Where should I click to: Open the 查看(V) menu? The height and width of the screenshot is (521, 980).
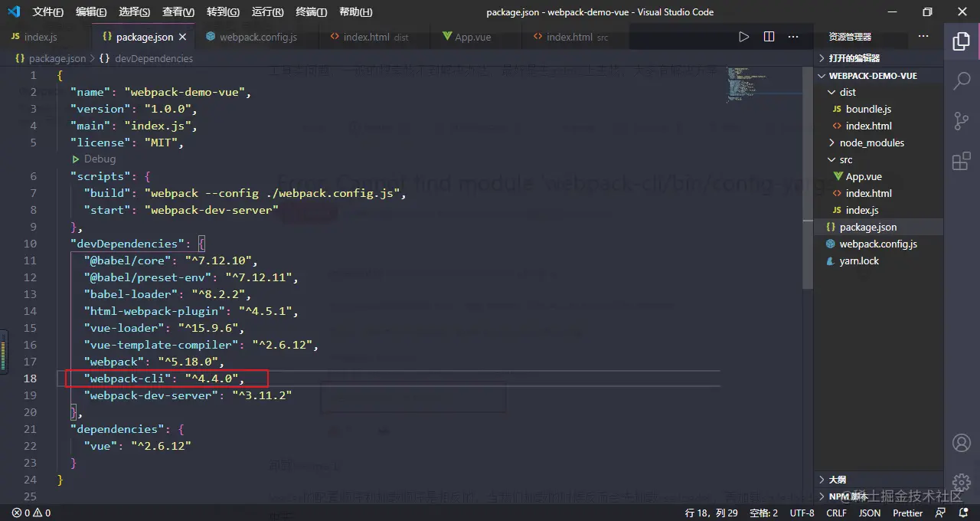[178, 12]
